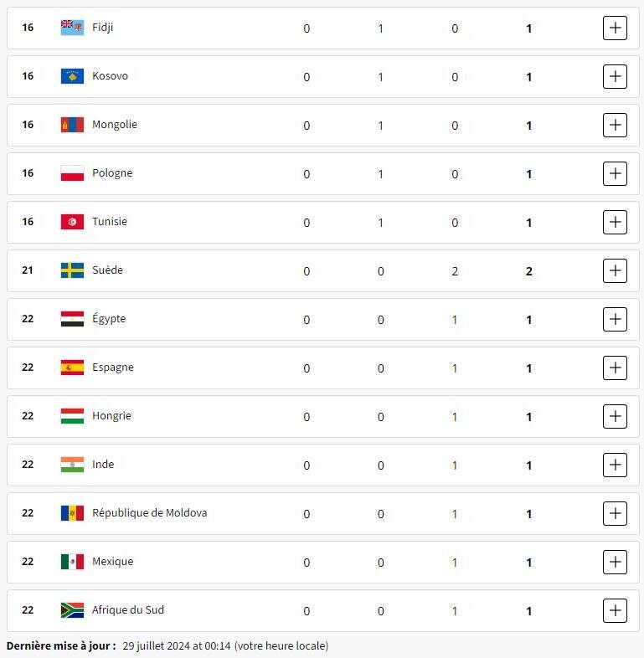644x658 pixels.
Task: Click the Kosovo flag icon
Action: pos(72,76)
